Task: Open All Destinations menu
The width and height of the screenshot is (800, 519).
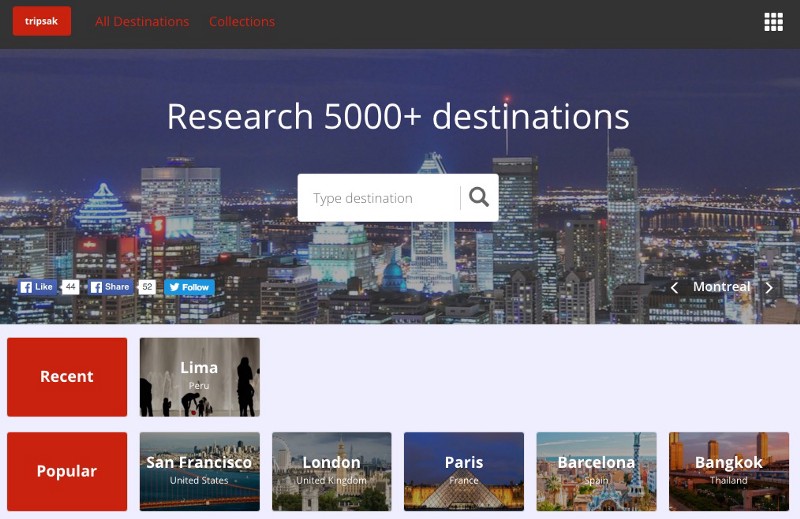Action: pyautogui.click(x=142, y=22)
